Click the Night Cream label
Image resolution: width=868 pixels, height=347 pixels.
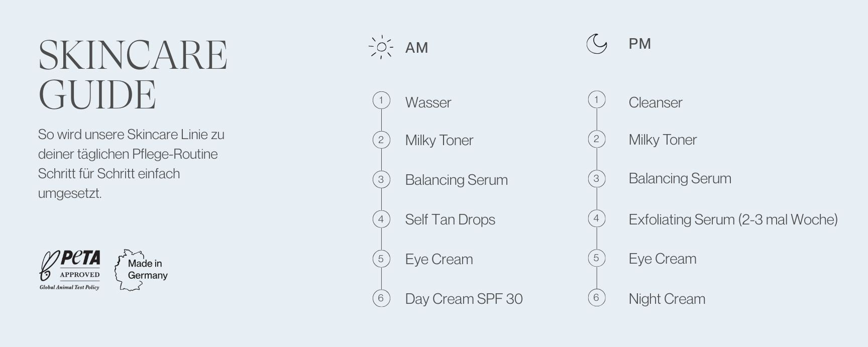[x=667, y=299]
